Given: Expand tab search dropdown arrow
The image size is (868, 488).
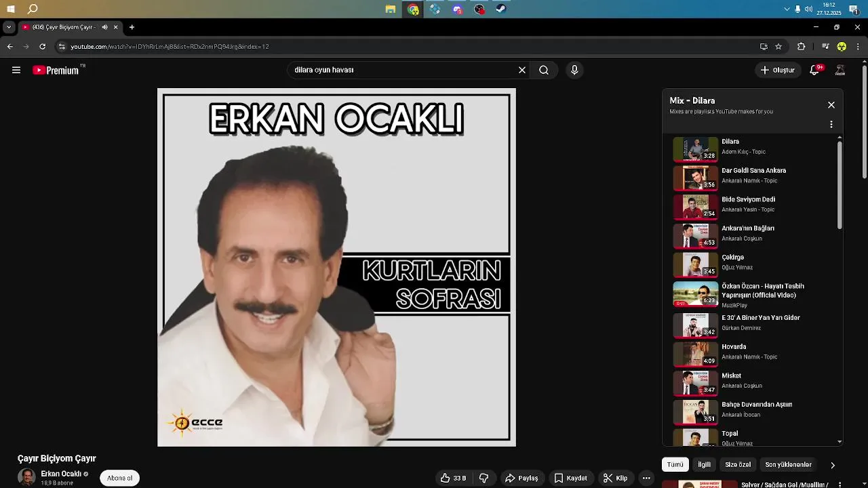Looking at the screenshot, I should click(9, 27).
